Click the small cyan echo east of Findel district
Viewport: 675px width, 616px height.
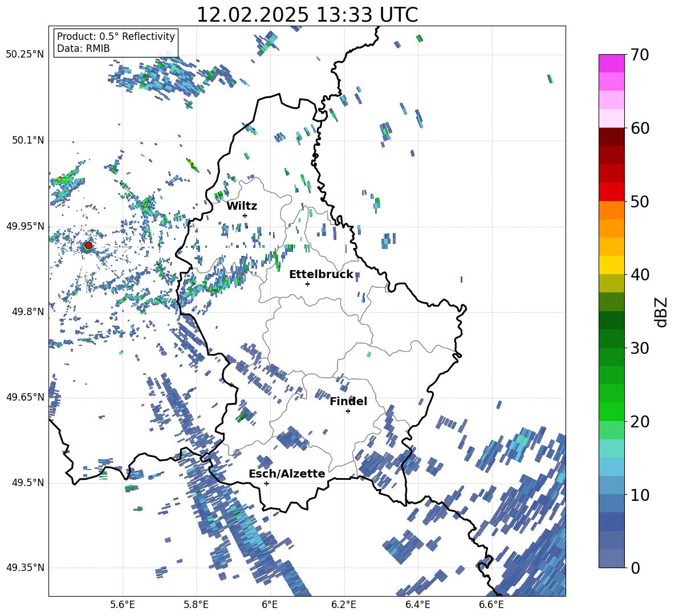click(368, 354)
